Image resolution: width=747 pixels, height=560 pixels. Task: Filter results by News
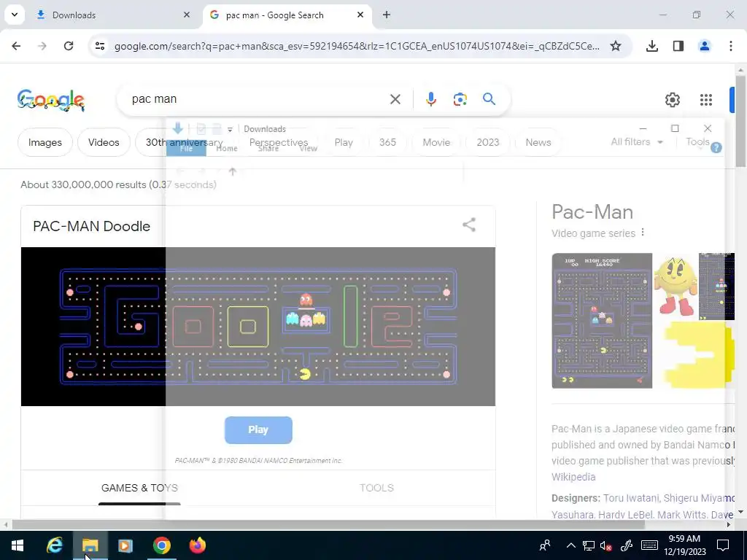click(x=538, y=142)
